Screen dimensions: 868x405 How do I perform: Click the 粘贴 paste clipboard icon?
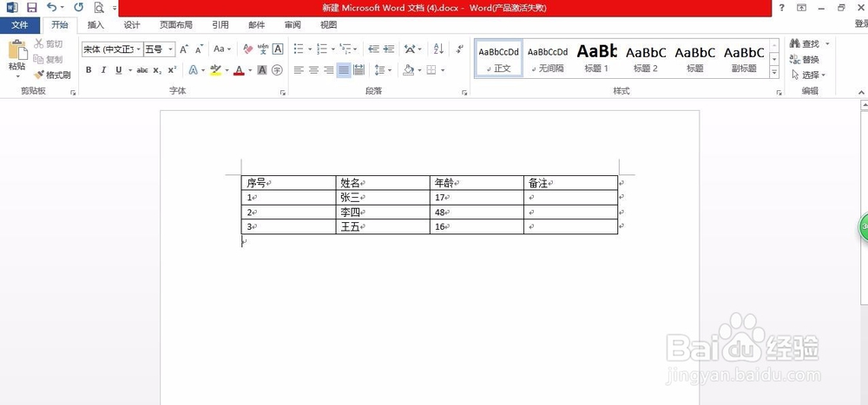17,50
